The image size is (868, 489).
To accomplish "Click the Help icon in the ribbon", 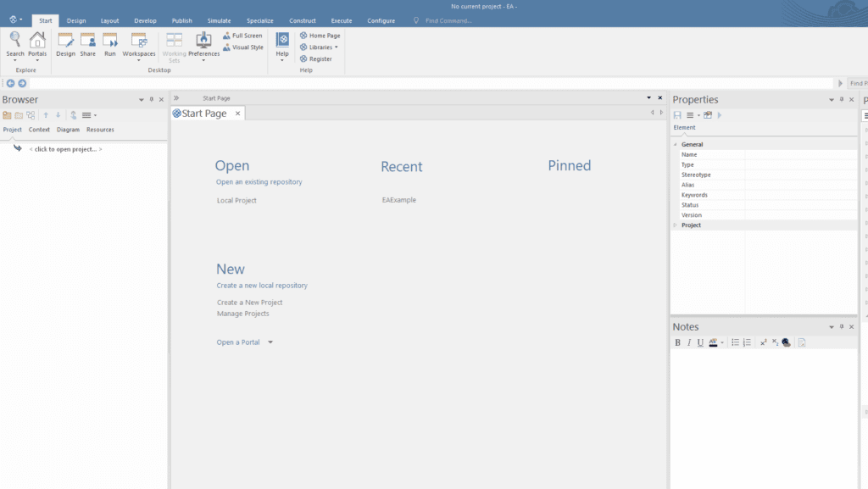I will 281,44.
